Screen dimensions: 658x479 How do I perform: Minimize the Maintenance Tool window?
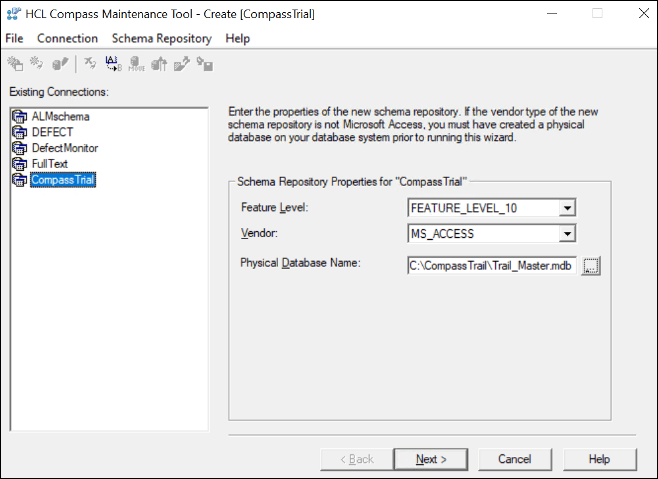pos(552,13)
